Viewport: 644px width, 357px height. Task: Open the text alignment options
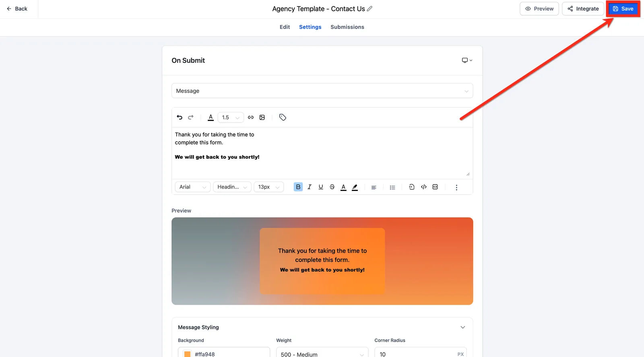click(x=374, y=187)
